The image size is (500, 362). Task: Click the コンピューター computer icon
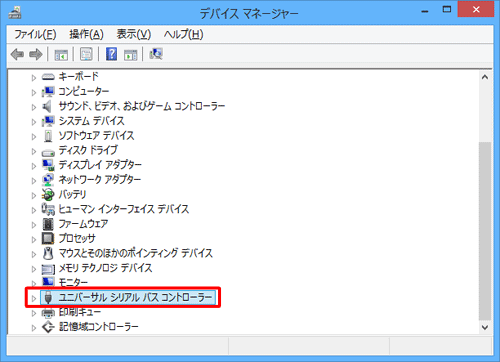[x=48, y=92]
